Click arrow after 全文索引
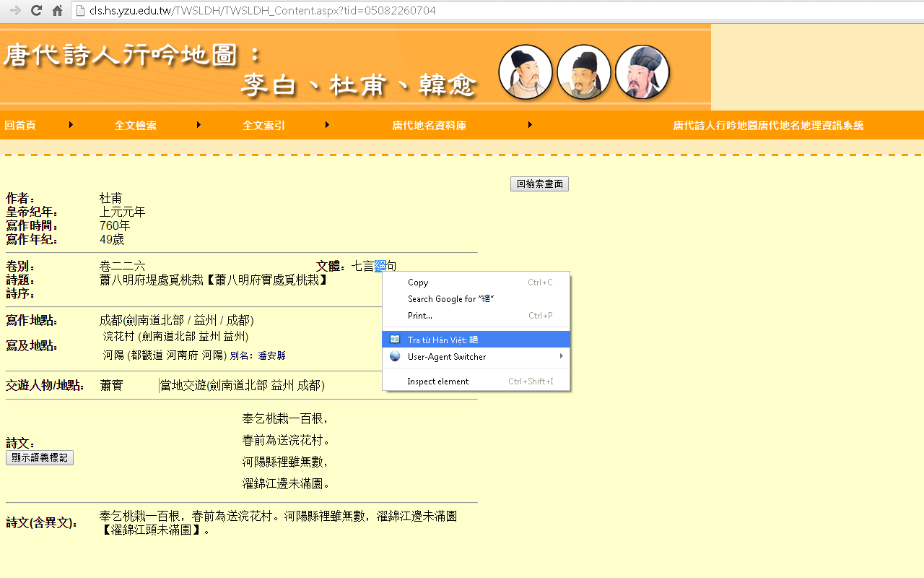The height and width of the screenshot is (578, 924). point(327,125)
